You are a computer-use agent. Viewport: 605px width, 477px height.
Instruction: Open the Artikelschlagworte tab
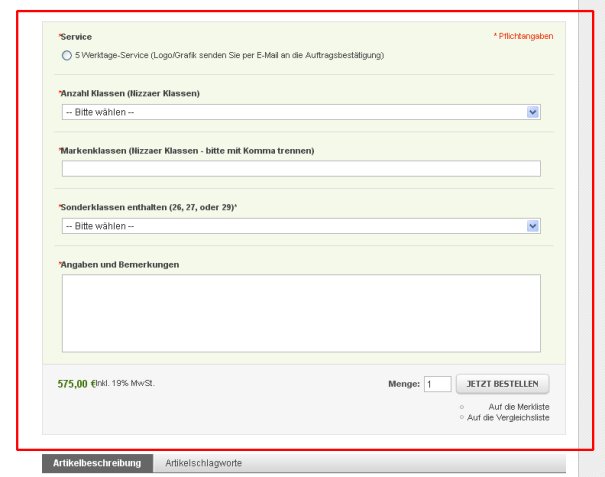tap(203, 463)
